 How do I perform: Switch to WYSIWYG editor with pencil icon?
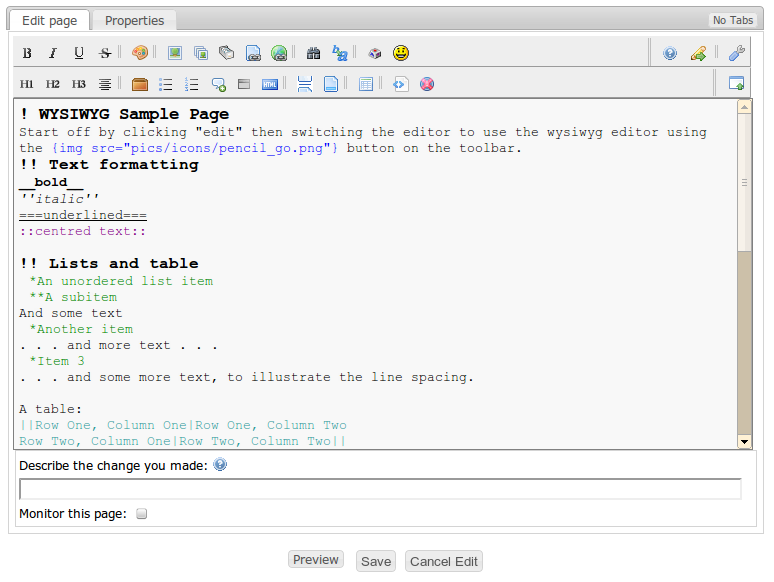point(698,53)
